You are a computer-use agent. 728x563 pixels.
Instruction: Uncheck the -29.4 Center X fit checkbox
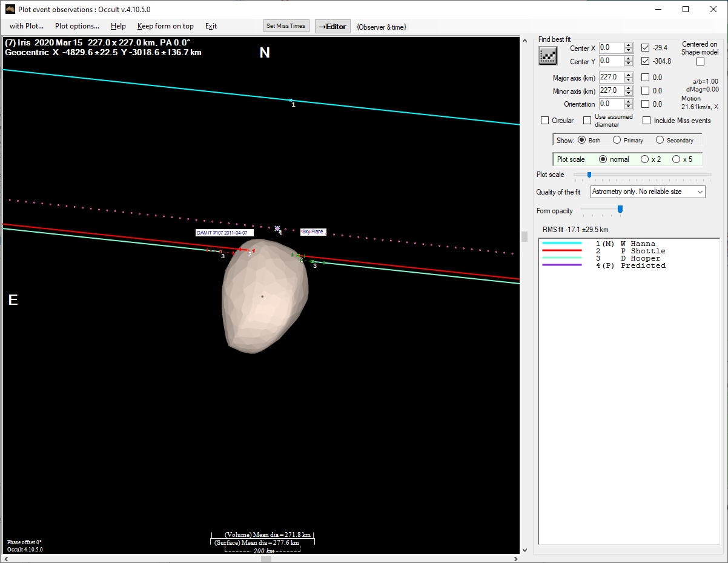646,47
